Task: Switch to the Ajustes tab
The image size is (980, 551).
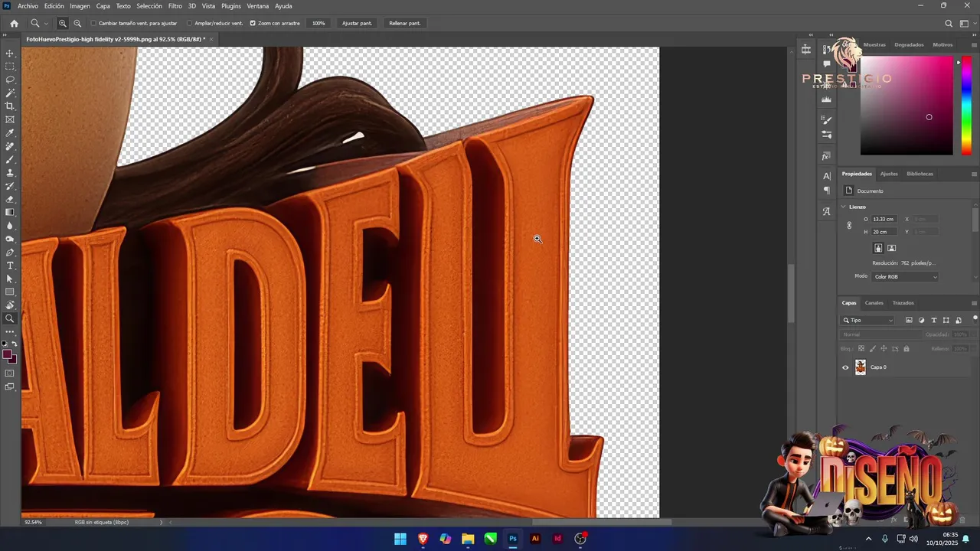Action: click(889, 174)
